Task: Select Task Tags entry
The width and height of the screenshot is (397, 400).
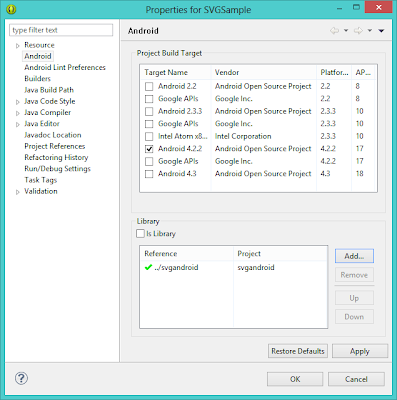Action: tap(40, 180)
